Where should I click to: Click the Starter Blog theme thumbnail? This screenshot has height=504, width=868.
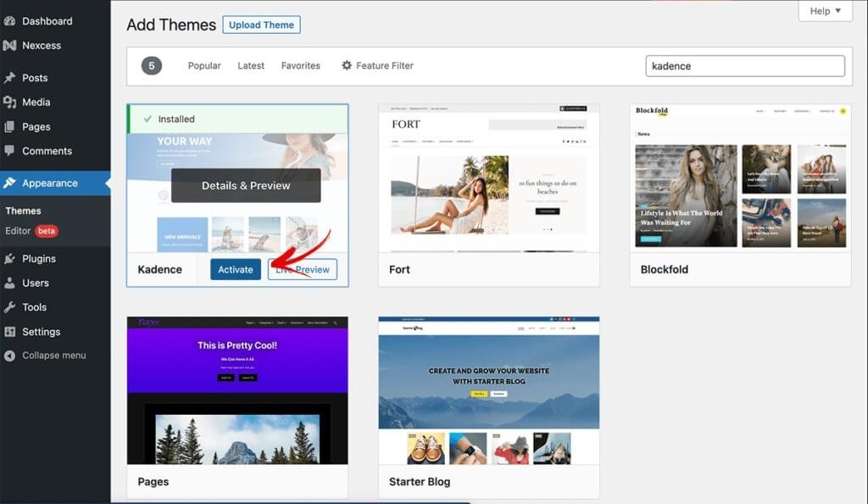click(x=489, y=390)
